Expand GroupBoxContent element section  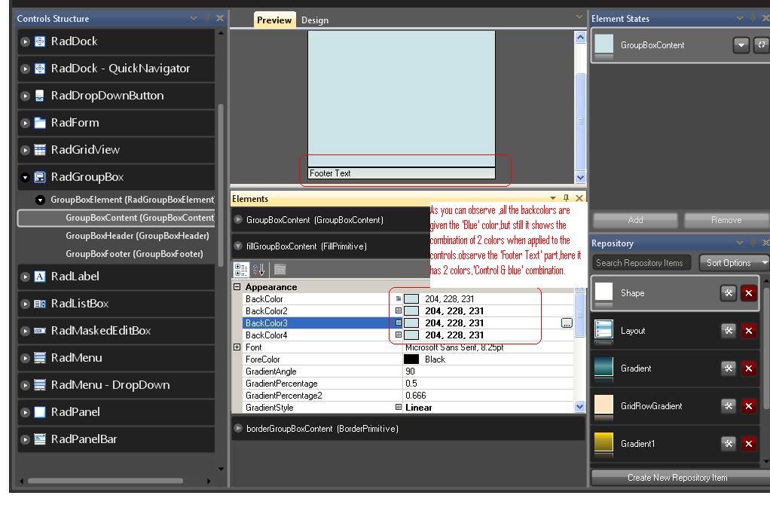[238, 219]
